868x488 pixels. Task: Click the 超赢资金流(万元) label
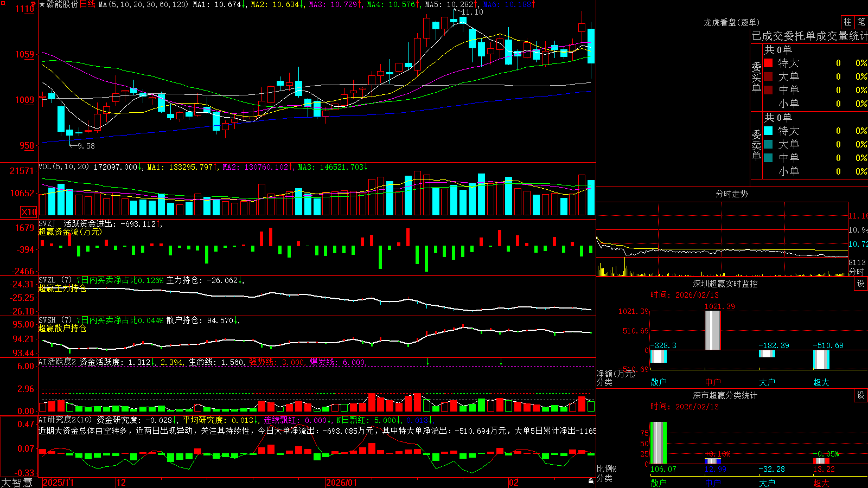point(70,232)
